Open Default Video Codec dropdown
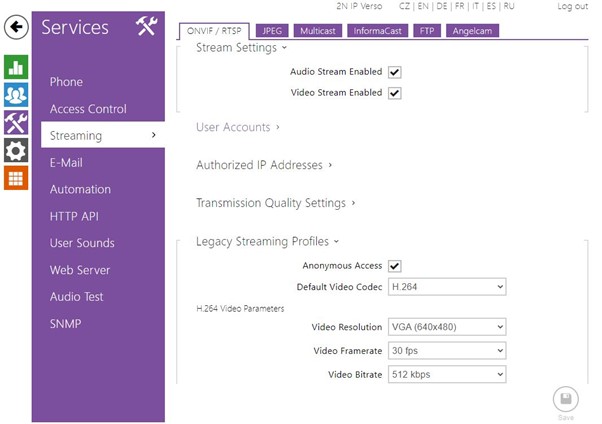The image size is (602, 424). click(447, 287)
